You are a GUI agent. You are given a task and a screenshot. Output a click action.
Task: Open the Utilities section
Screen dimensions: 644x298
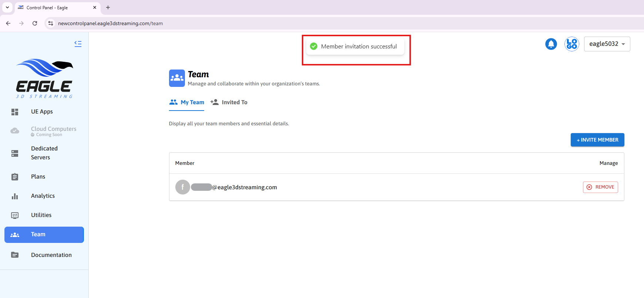41,215
